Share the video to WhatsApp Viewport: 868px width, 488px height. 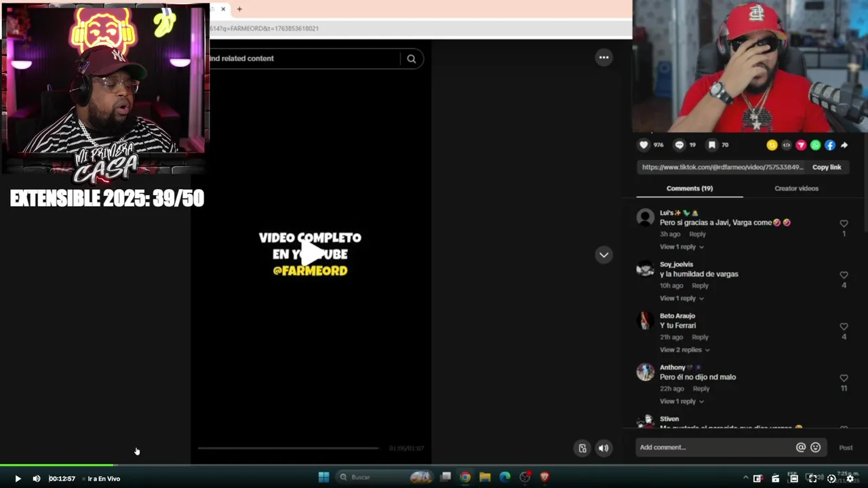point(815,145)
